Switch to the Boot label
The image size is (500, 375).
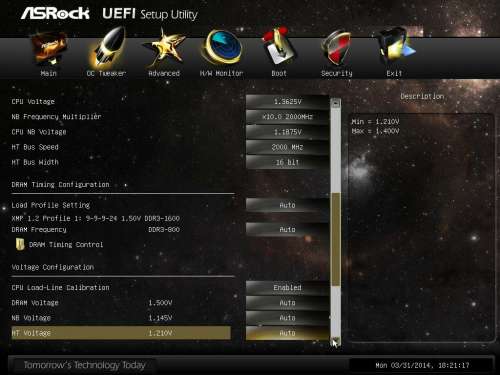pos(279,73)
